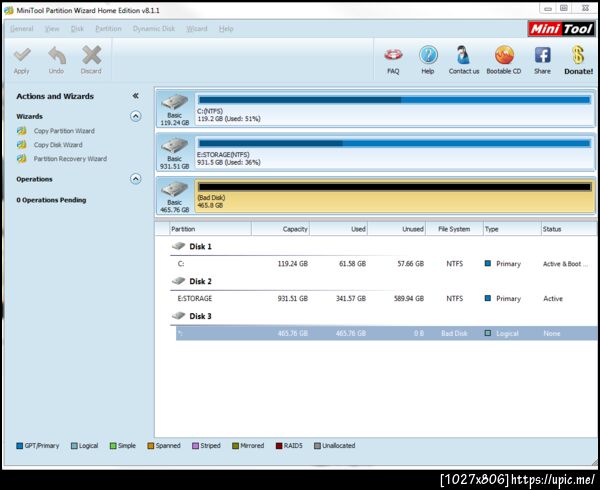The image size is (600, 490).
Task: Select the E:STORAGE(NTFS) partition bar
Action: [395, 153]
